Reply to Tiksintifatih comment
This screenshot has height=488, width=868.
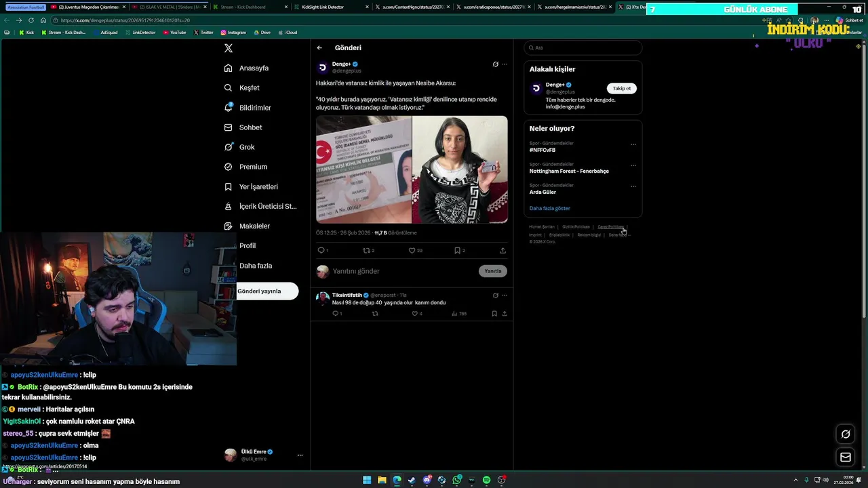pyautogui.click(x=337, y=314)
